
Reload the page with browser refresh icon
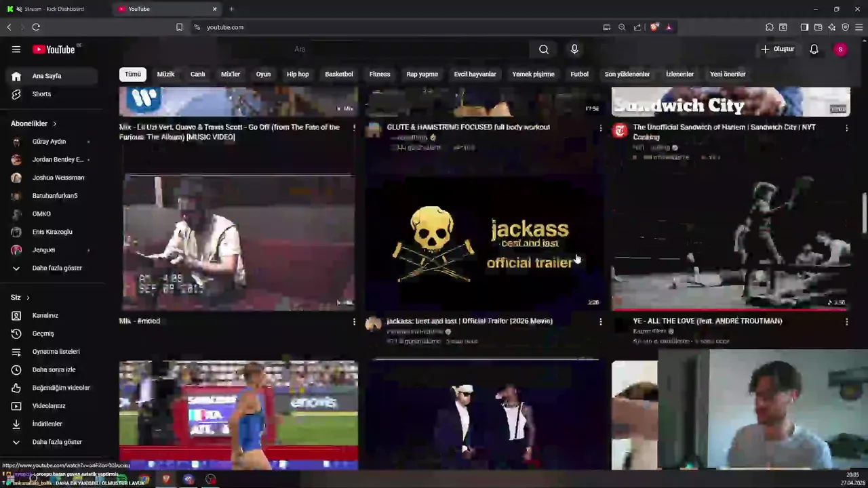[36, 27]
